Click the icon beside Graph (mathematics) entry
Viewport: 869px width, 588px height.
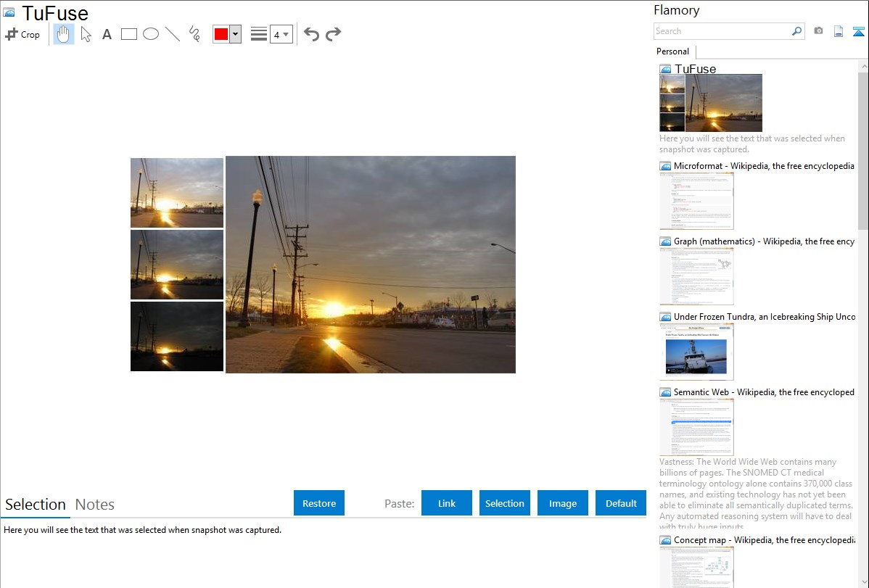[666, 241]
